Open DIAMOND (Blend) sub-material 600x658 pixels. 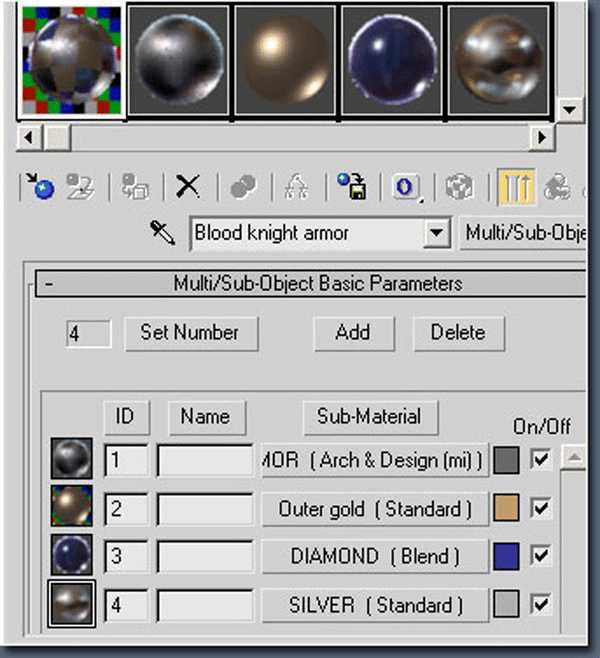(375, 556)
